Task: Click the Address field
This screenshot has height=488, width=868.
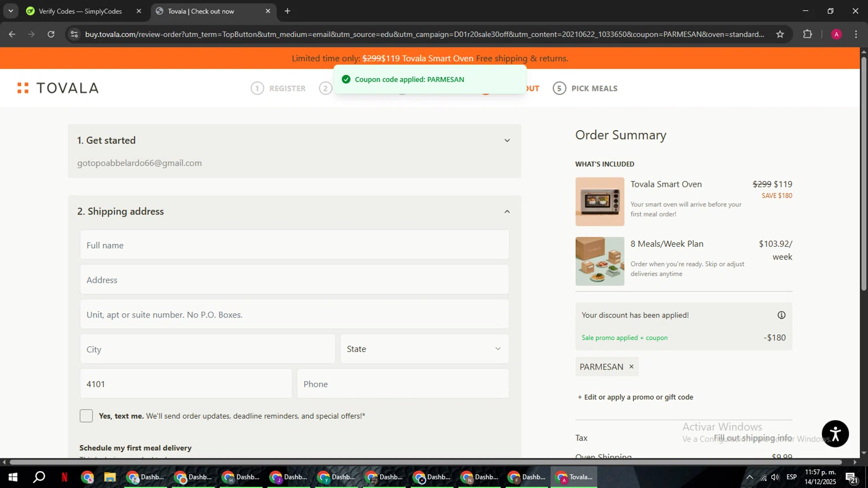Action: point(295,280)
